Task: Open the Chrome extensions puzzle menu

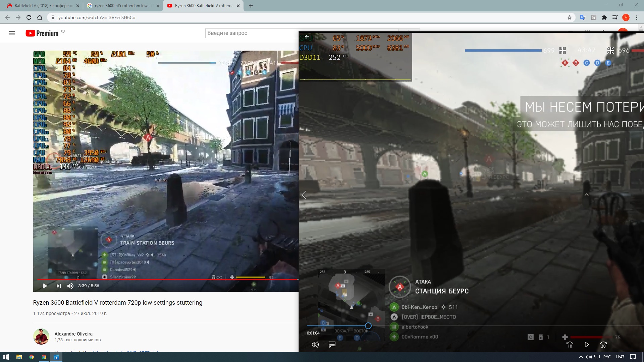Action: coord(604,17)
